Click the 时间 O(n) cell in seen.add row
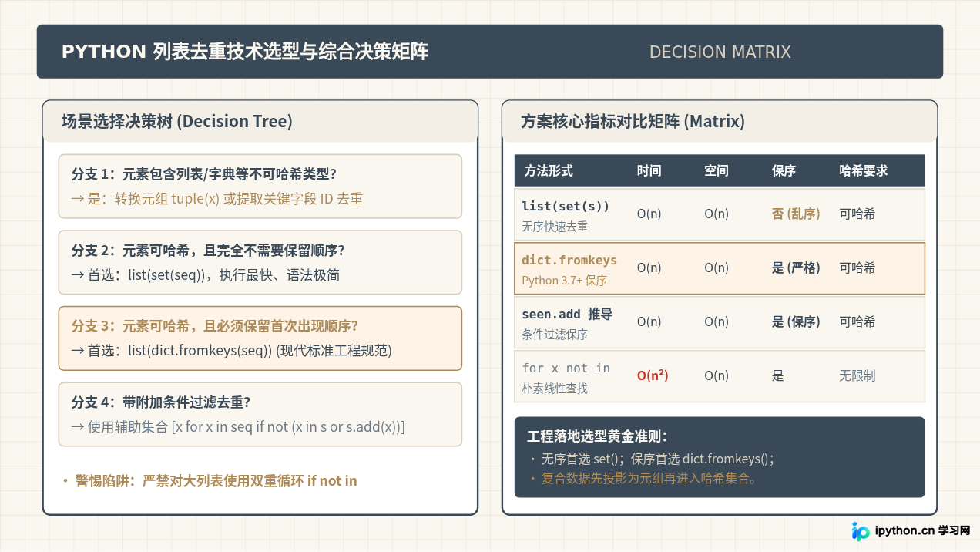The image size is (980, 552). click(649, 322)
